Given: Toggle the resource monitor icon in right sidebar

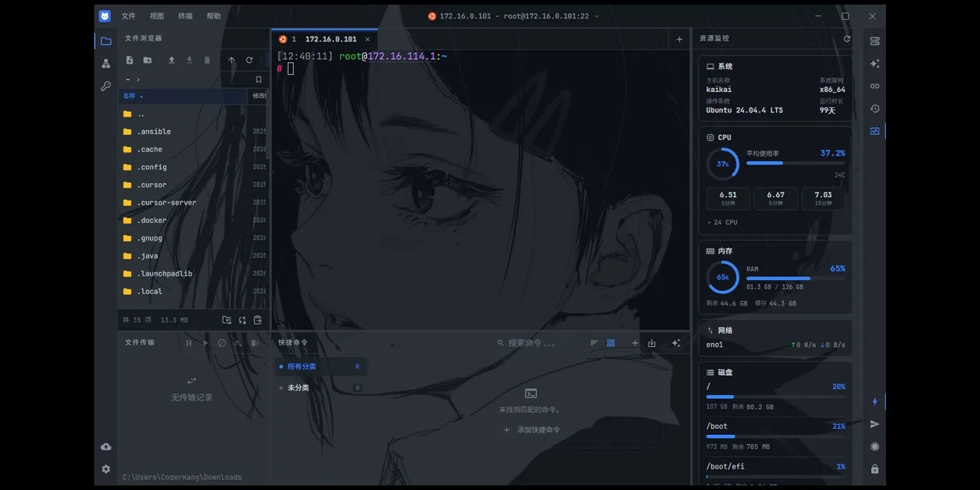Looking at the screenshot, I should pos(874,131).
